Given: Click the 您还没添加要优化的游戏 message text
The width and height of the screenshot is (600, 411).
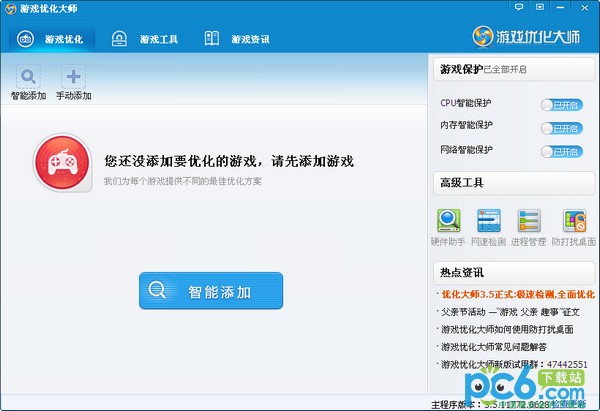Looking at the screenshot, I should pos(229,161).
